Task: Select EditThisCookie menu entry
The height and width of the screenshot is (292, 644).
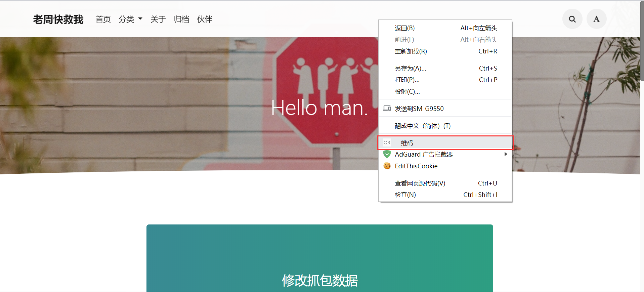Action: click(445, 166)
